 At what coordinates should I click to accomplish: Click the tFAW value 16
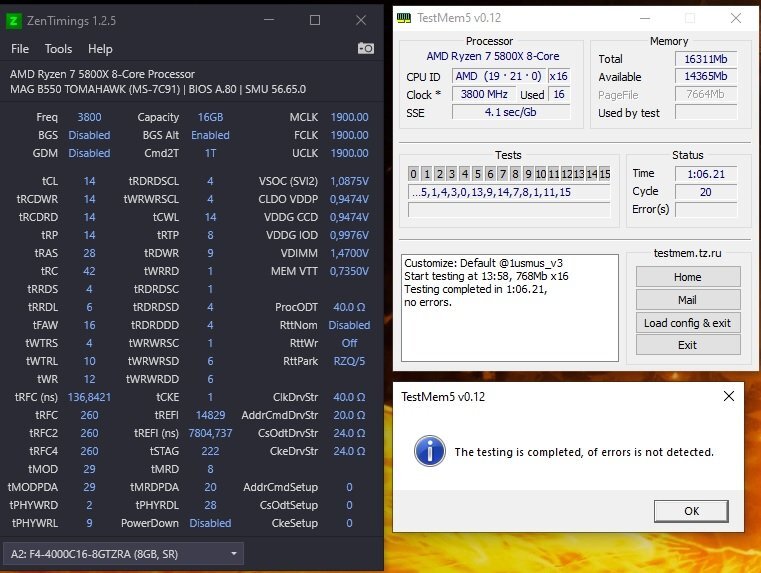point(89,325)
